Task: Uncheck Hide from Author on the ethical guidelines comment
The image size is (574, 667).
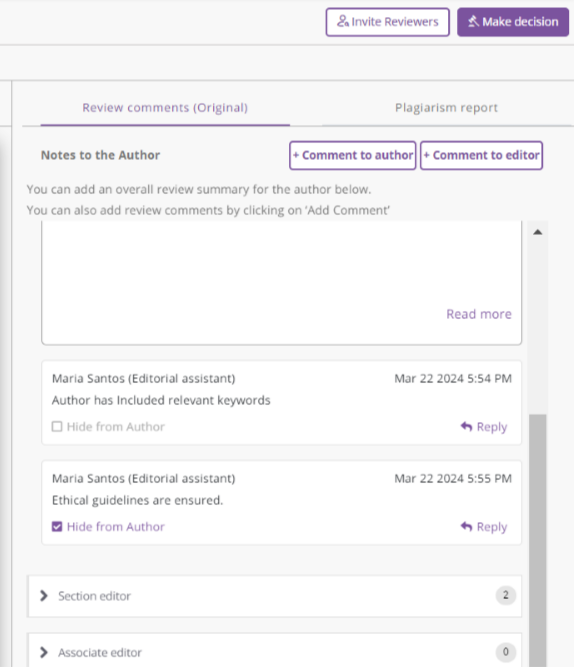Action: click(57, 527)
